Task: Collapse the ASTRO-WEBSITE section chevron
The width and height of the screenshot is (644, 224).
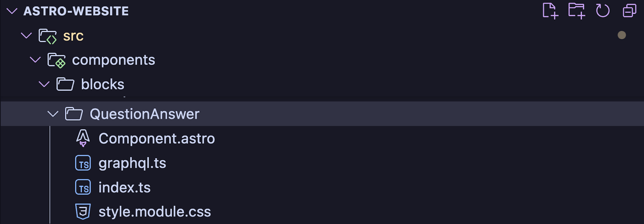Action: pos(12,11)
